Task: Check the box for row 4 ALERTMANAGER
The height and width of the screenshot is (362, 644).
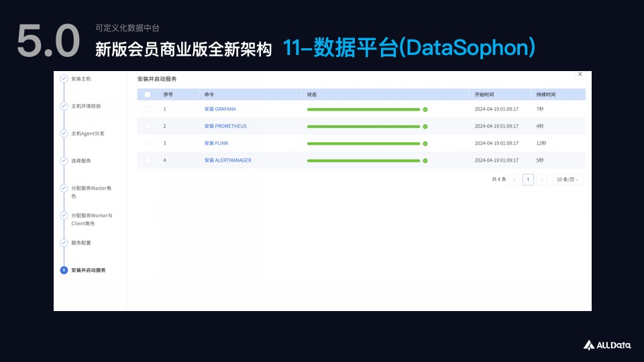Action: [148, 160]
